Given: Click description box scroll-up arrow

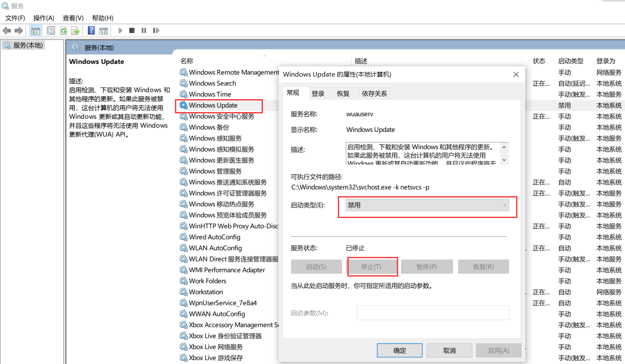Looking at the screenshot, I should click(504, 147).
